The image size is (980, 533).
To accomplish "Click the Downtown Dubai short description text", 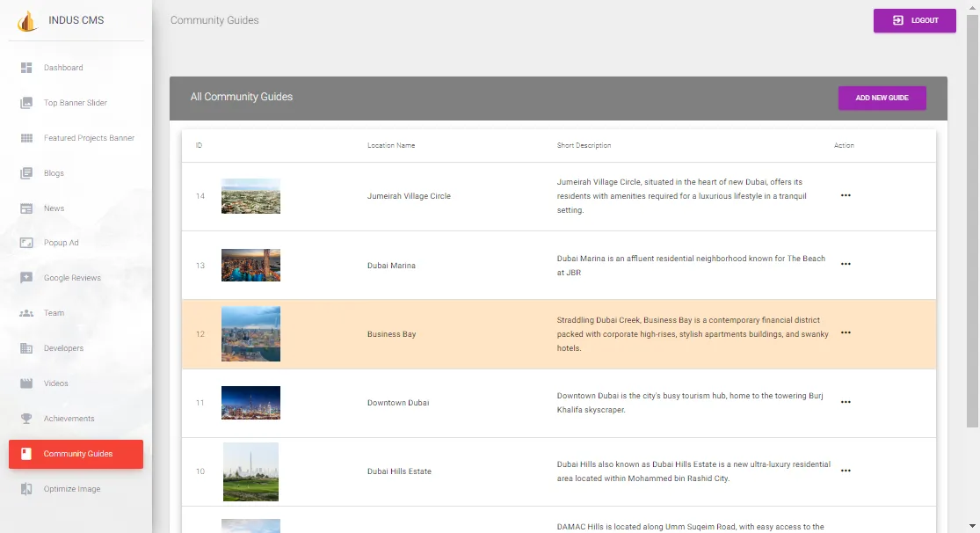I will [690, 403].
